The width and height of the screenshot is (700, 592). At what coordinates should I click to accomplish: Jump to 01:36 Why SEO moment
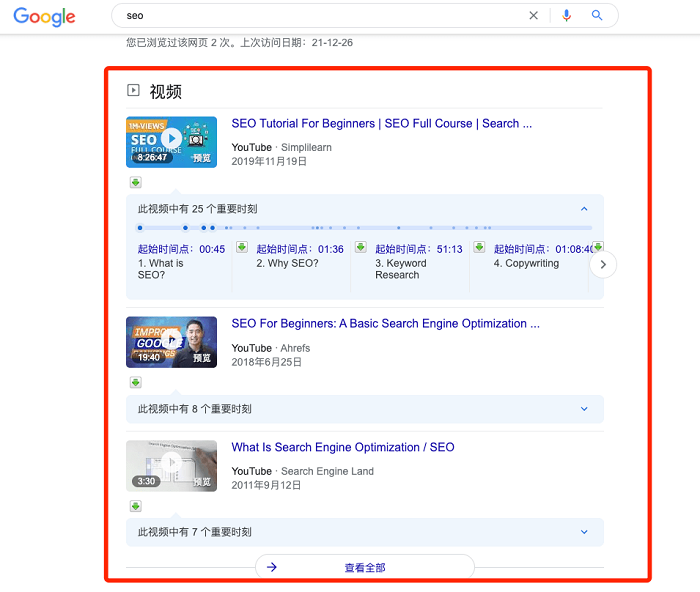(x=300, y=256)
